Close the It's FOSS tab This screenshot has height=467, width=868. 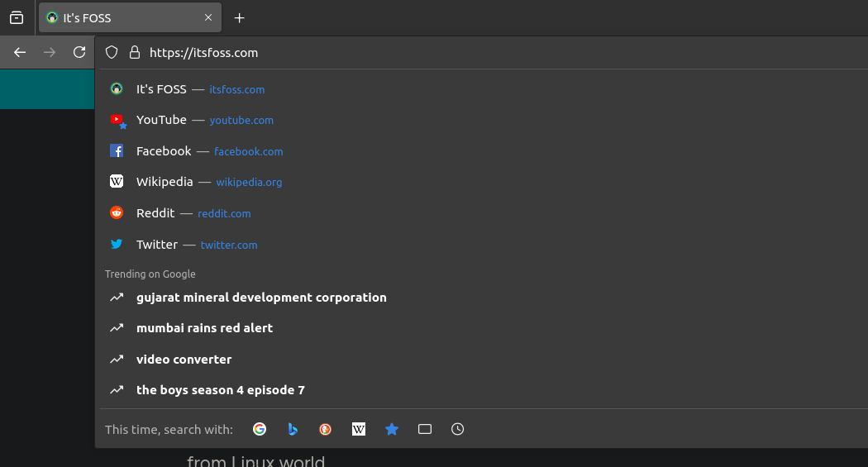pos(208,17)
